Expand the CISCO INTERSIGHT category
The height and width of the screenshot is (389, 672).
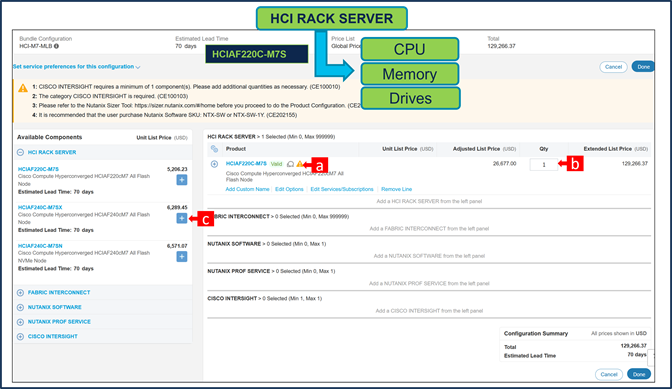click(x=20, y=337)
